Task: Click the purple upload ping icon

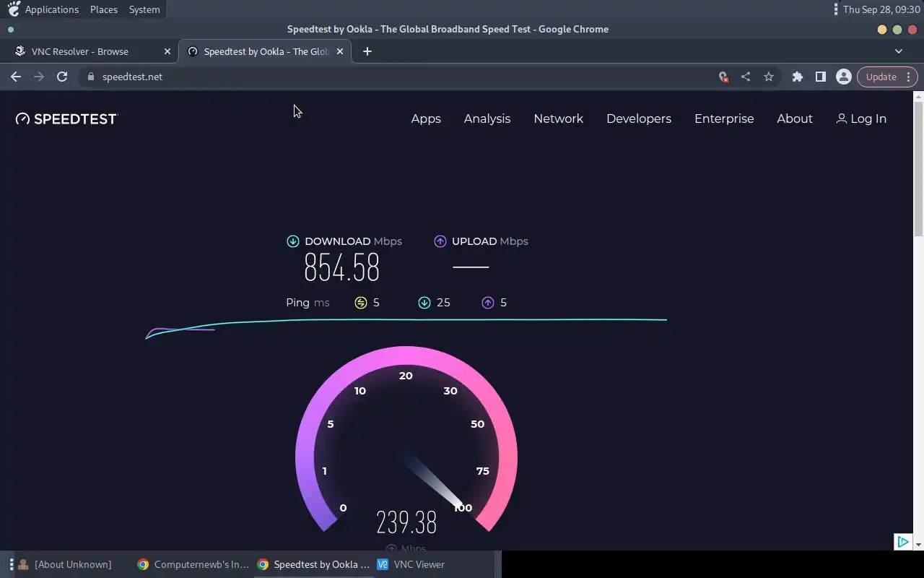Action: tap(488, 303)
